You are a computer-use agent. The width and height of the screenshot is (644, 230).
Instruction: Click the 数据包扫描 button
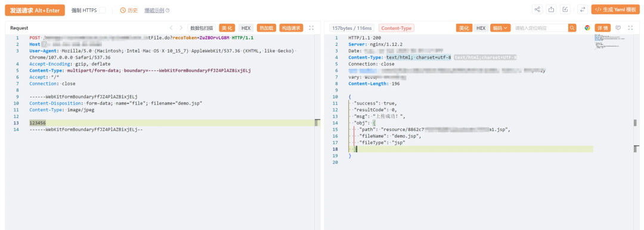202,28
